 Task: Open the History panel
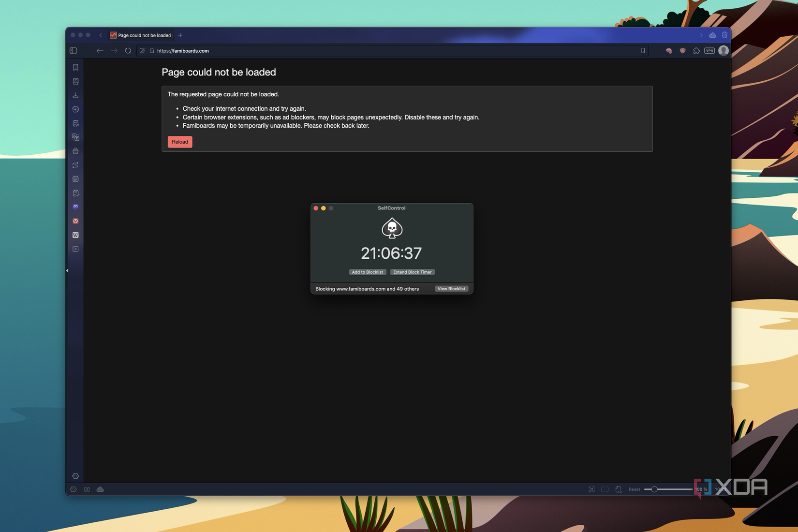pos(75,109)
